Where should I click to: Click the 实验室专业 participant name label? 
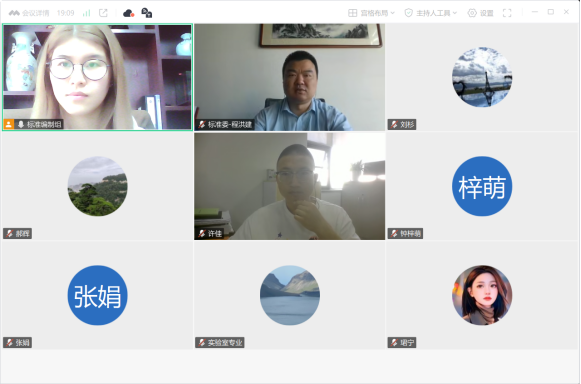(225, 342)
